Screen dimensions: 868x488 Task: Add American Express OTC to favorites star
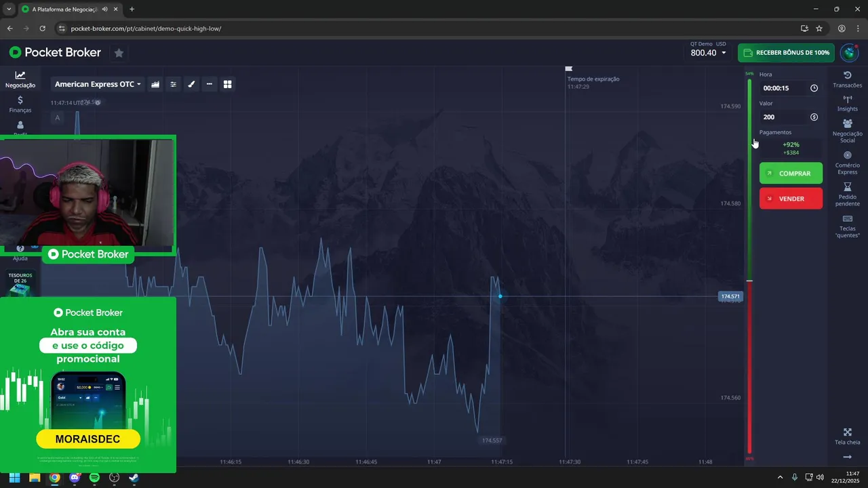pos(119,52)
